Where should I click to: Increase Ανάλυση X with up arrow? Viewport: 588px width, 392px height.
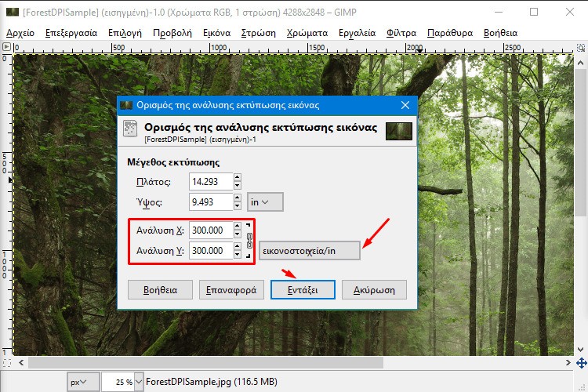tap(237, 226)
